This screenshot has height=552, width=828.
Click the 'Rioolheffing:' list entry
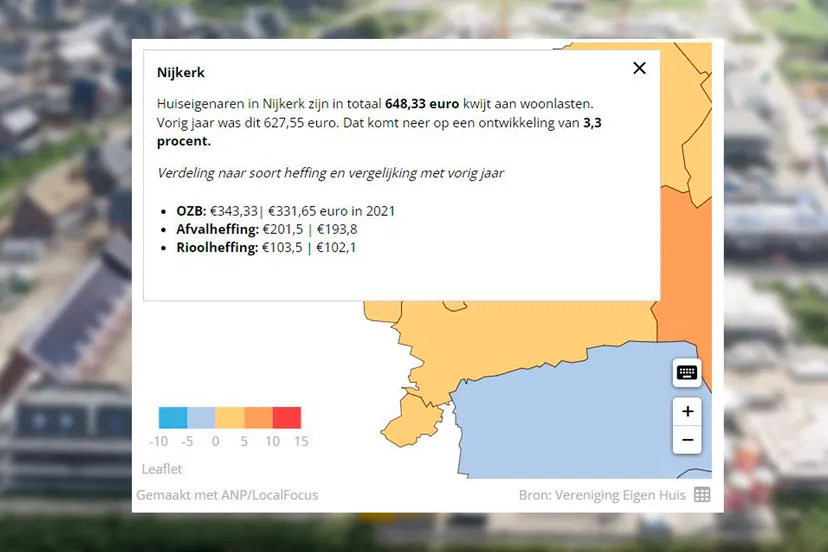pos(266,247)
